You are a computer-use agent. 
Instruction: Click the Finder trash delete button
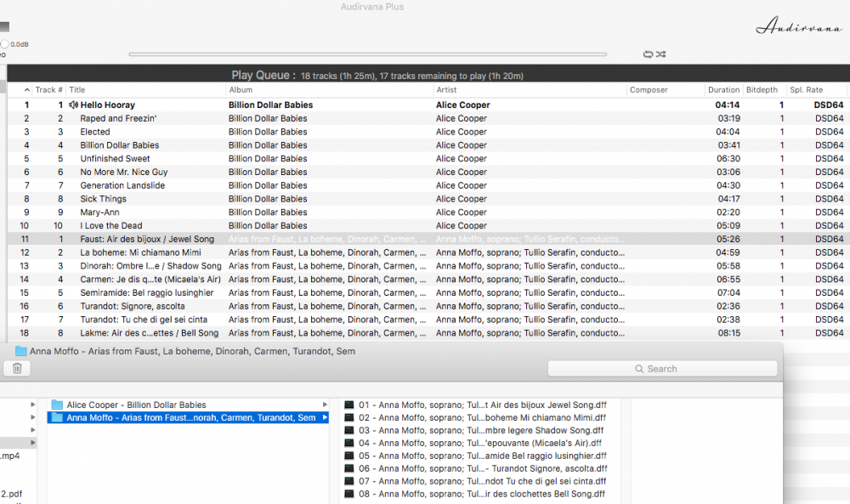click(x=17, y=368)
